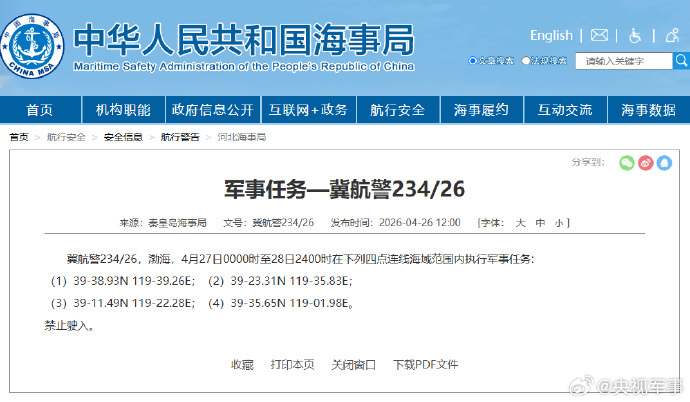Go to 海事数据 in navigation bar
The image size is (690, 402).
(x=647, y=109)
